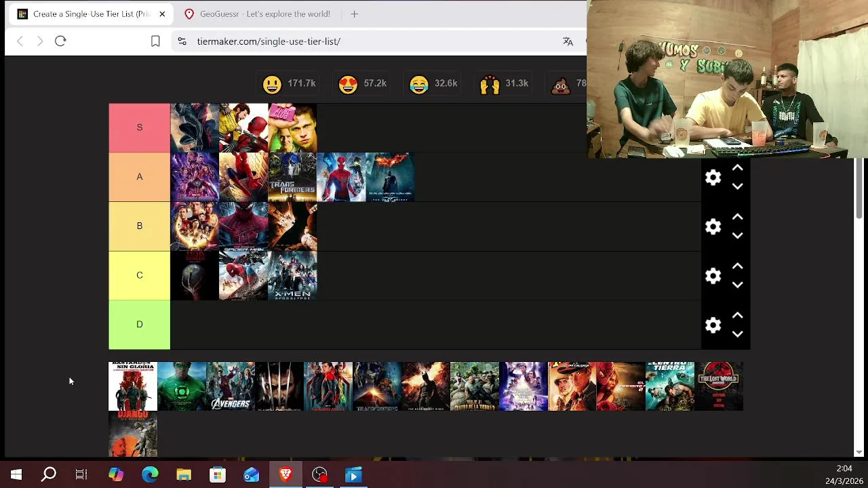Image resolution: width=868 pixels, height=488 pixels.
Task: Pick the Transformers poster in A tier
Action: (292, 177)
